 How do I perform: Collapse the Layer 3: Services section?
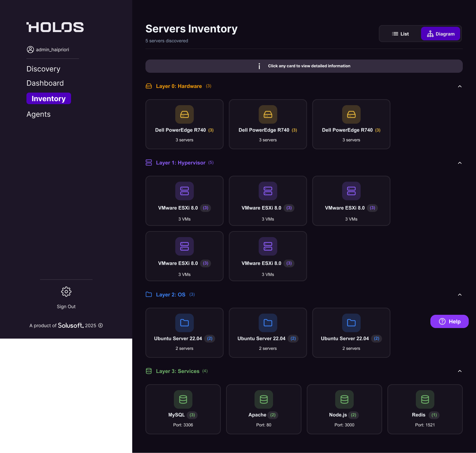click(459, 371)
